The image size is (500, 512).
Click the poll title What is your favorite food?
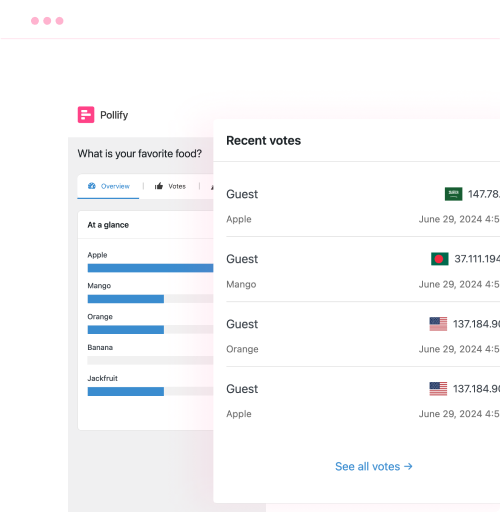pyautogui.click(x=140, y=154)
